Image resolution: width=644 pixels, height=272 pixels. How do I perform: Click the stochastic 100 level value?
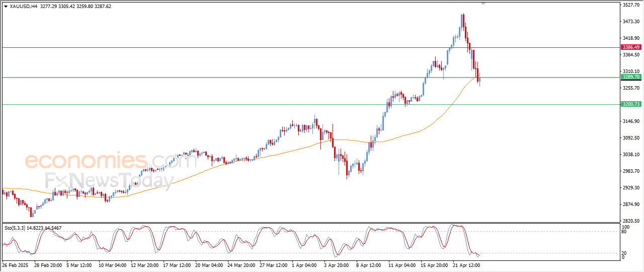coord(626,227)
